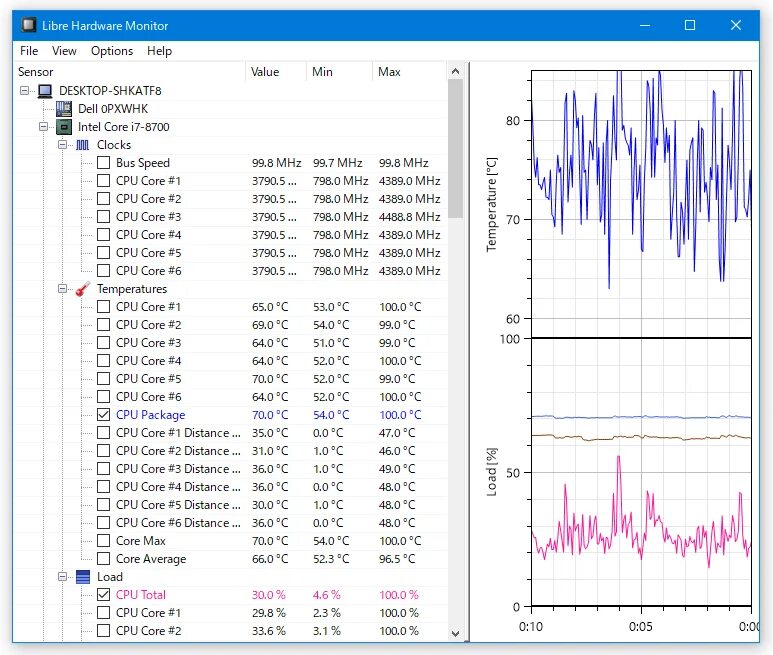Select the Dell 0PXWHK motherboard icon
Viewport: 773px width, 655px height.
(x=64, y=108)
